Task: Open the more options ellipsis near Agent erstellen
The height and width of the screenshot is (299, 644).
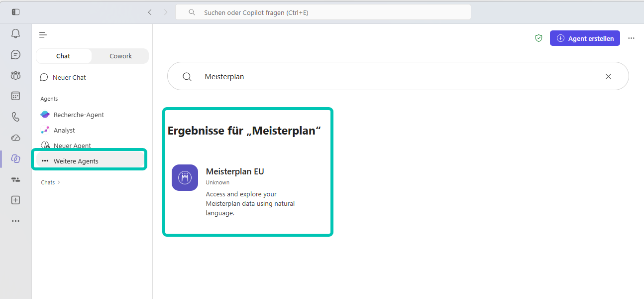Action: (631, 38)
